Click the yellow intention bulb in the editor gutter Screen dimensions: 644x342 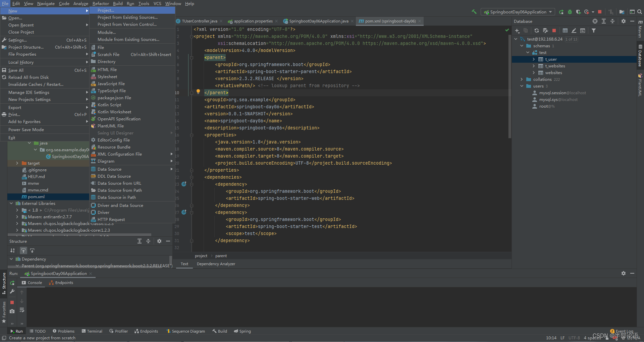tap(198, 92)
